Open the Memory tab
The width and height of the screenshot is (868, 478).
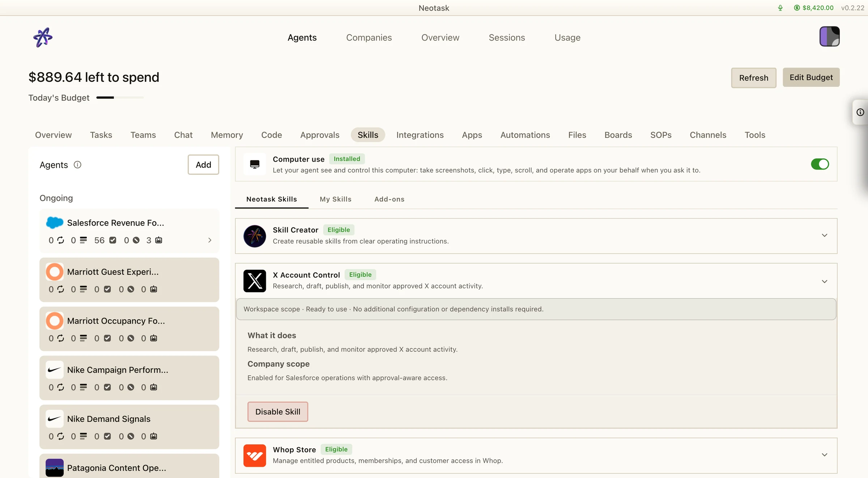(x=227, y=135)
